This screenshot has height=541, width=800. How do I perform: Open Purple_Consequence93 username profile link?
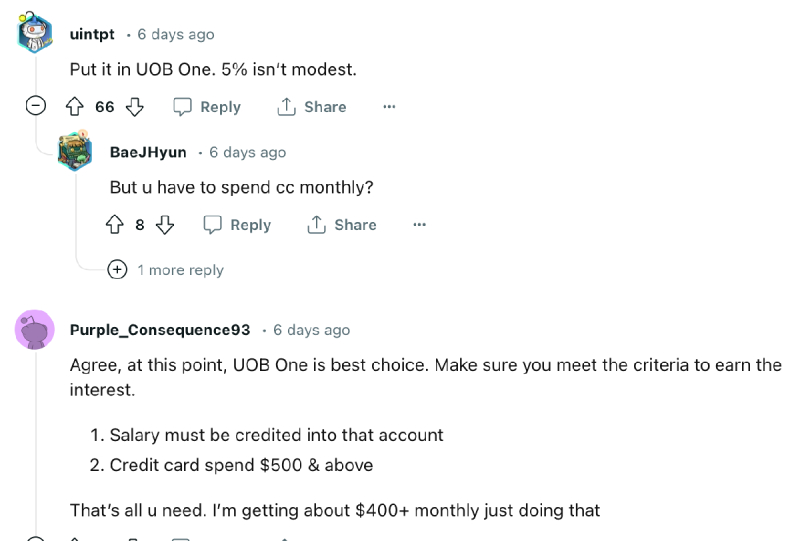160,329
